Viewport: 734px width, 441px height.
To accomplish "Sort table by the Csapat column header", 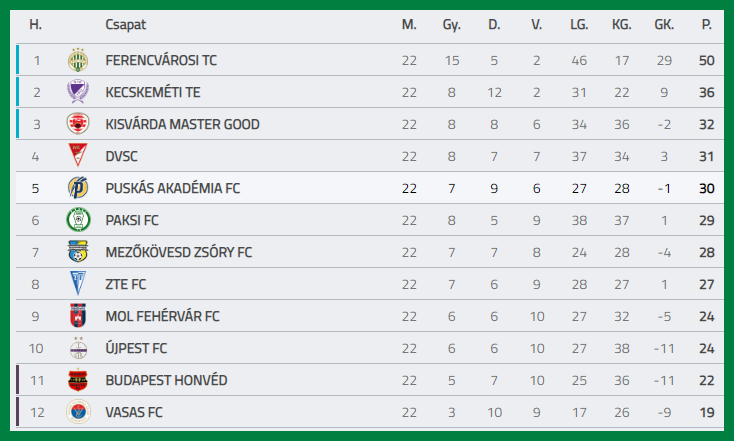I will click(x=125, y=24).
